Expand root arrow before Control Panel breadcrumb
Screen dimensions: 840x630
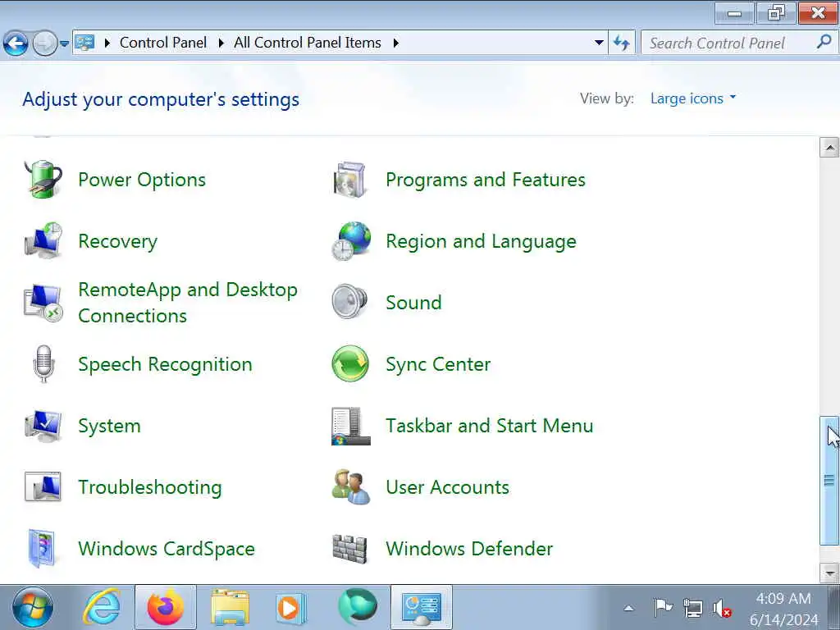[107, 43]
